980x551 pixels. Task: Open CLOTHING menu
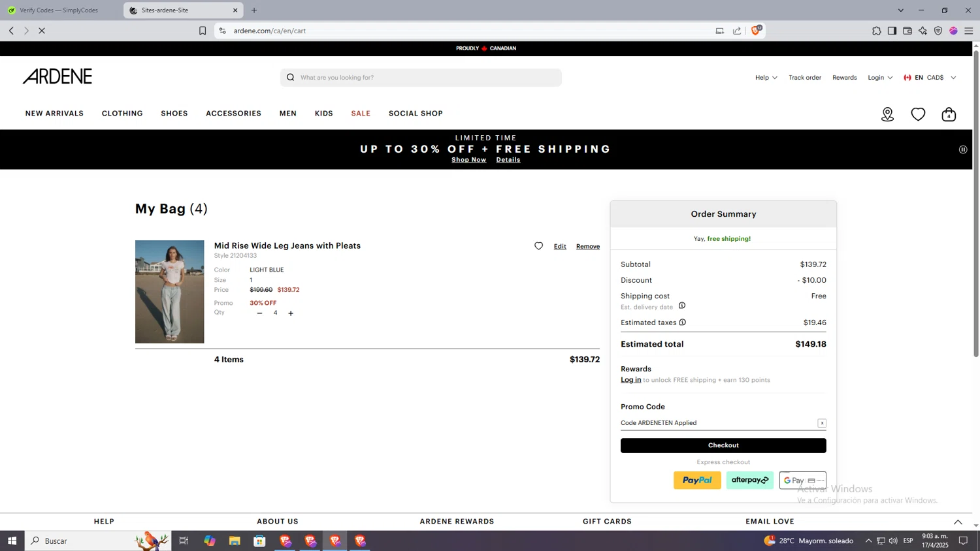tap(122, 114)
